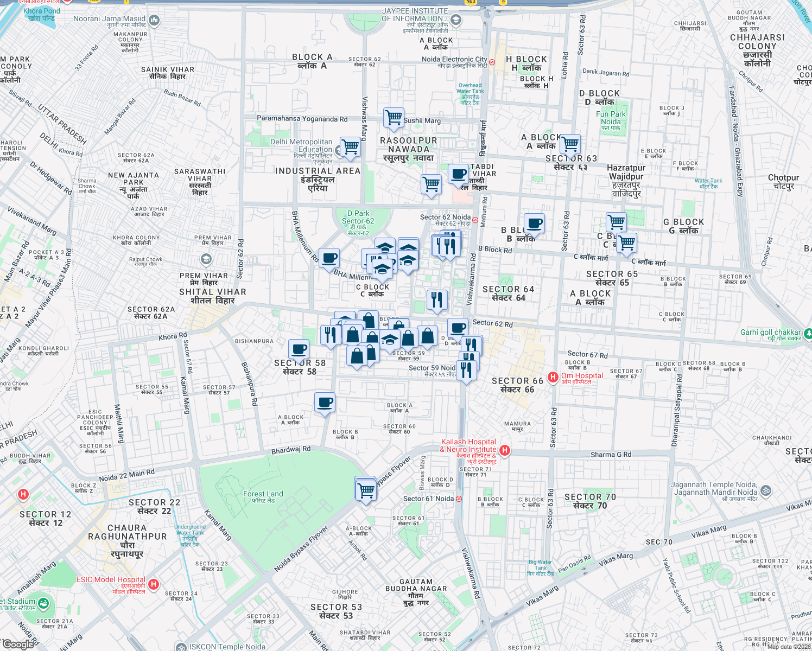Select the stadium marker near Sector 21A
The width and height of the screenshot is (812, 651).
pyautogui.click(x=42, y=604)
